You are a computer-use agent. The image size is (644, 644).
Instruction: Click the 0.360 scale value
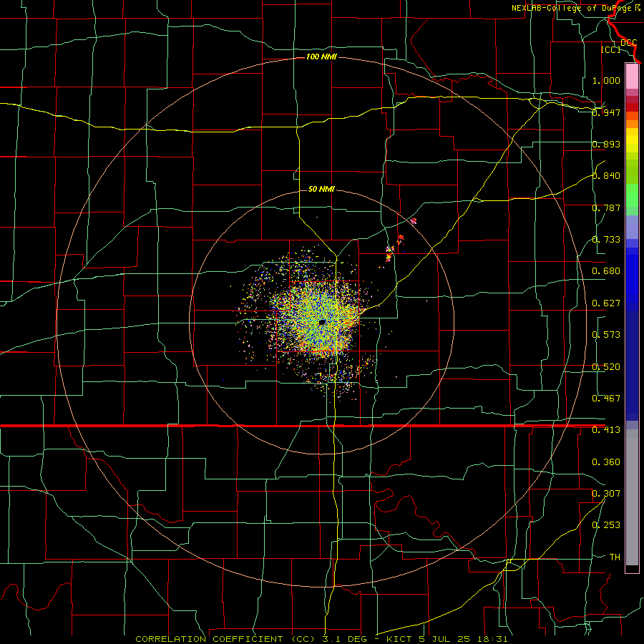[x=606, y=462]
